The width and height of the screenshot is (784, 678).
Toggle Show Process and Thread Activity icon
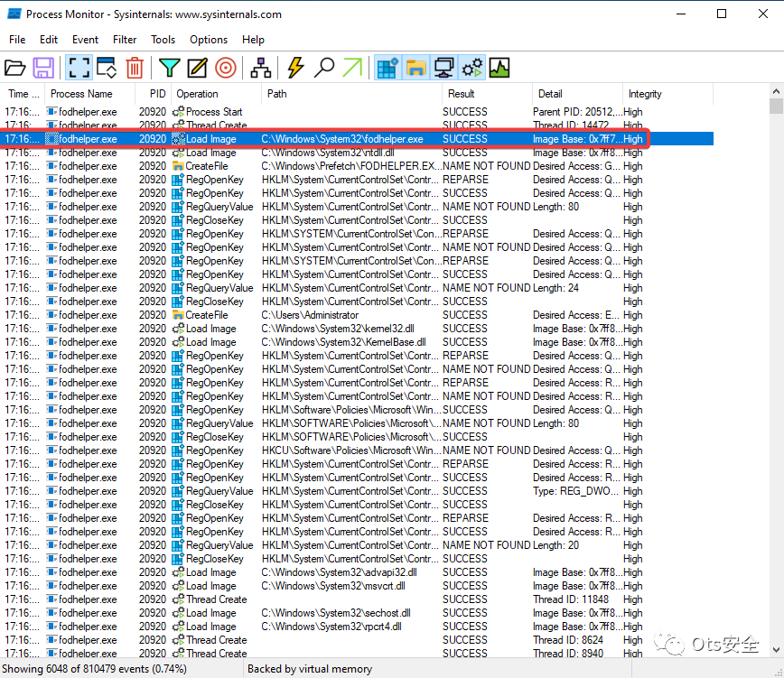(472, 68)
